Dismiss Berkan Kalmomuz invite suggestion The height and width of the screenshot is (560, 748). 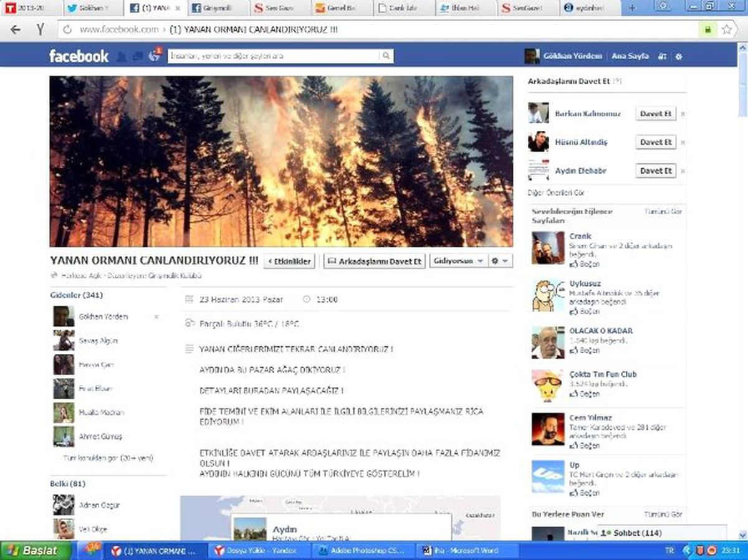683,114
